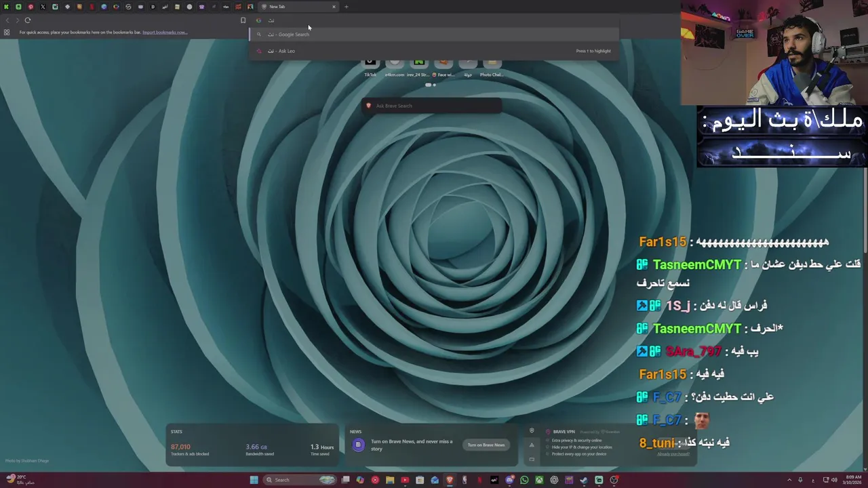Click Turn on Brave News button

click(x=486, y=445)
